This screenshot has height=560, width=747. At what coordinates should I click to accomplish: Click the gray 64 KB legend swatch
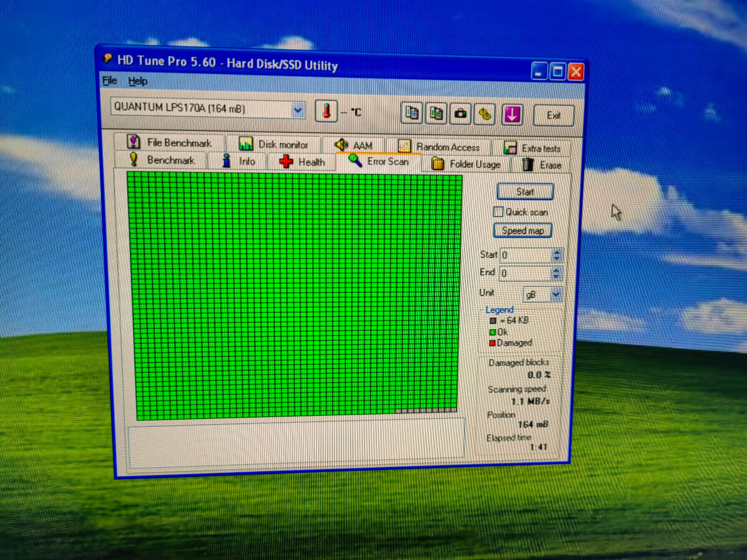[493, 321]
